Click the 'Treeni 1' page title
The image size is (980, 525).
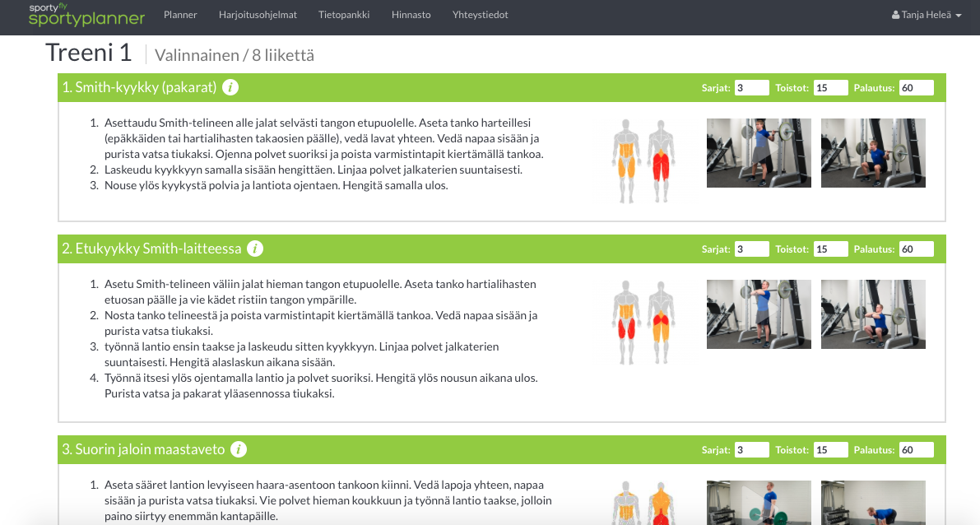[x=89, y=53]
